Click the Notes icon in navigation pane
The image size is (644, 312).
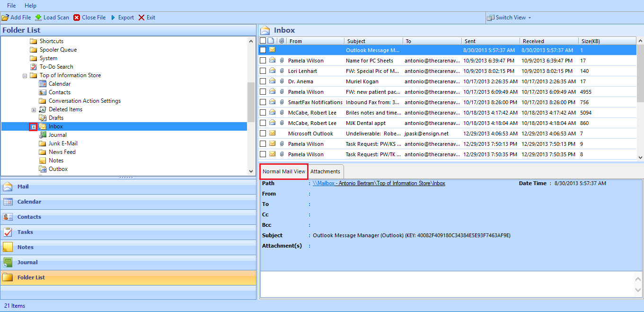tap(8, 247)
